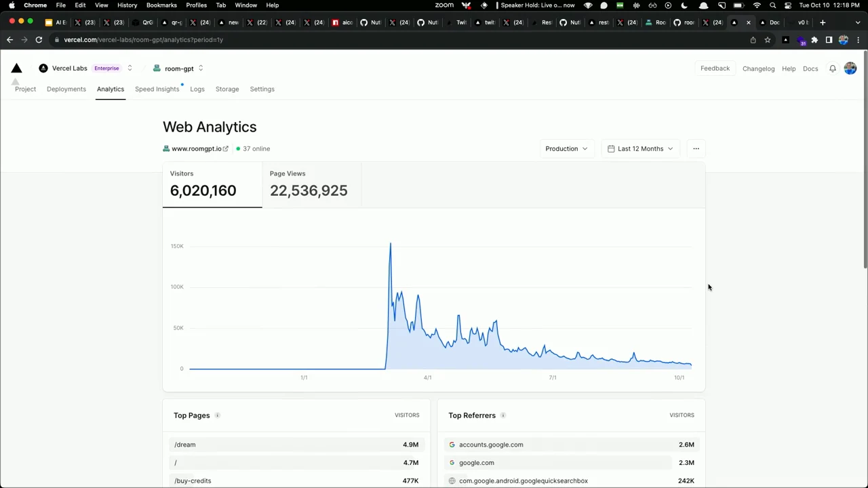Click the google.com referrer row

(571, 463)
